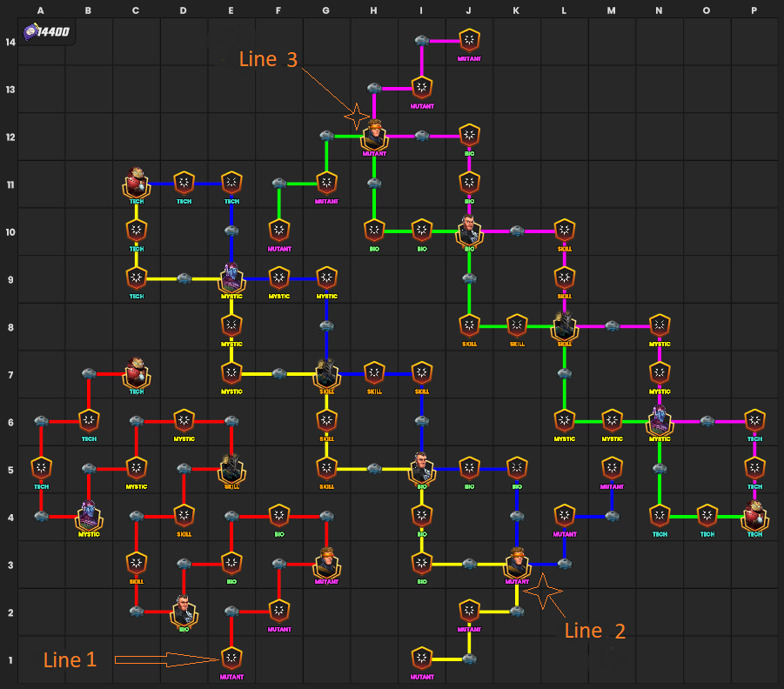Select the Mutant node in cell L4

[x=564, y=516]
